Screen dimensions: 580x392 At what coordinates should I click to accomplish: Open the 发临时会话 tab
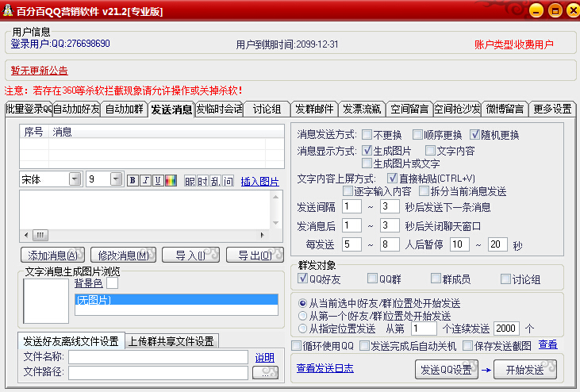[219, 109]
